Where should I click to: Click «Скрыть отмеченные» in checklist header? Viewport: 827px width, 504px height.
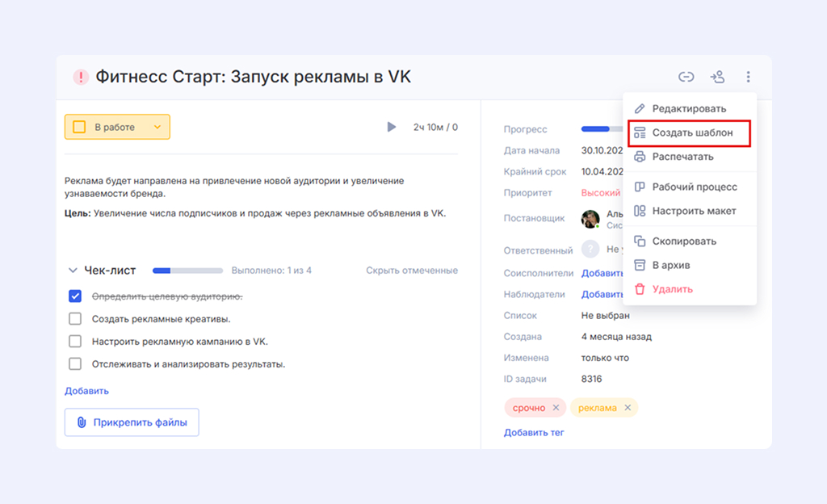(x=411, y=271)
